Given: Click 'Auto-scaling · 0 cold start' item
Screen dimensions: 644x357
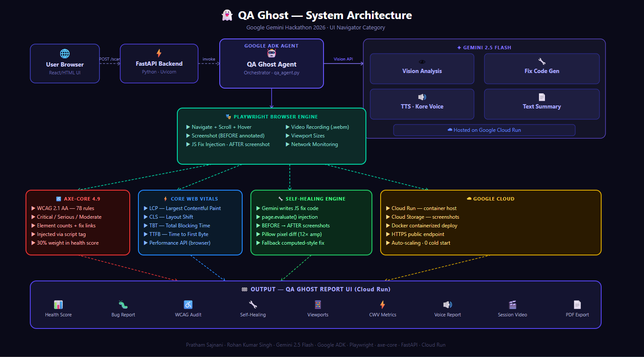Looking at the screenshot, I should click(418, 243).
